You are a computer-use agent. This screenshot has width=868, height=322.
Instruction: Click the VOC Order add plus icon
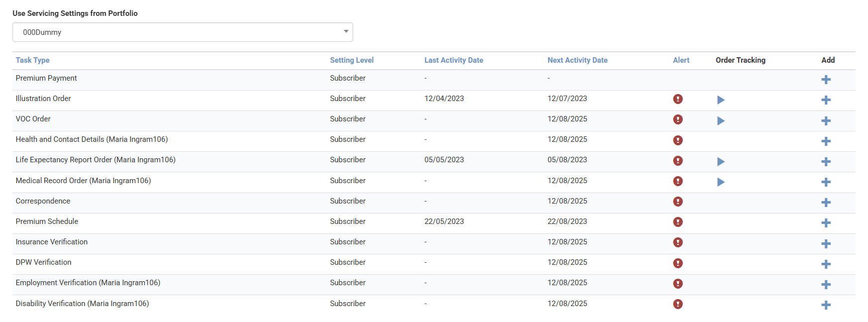tap(826, 121)
